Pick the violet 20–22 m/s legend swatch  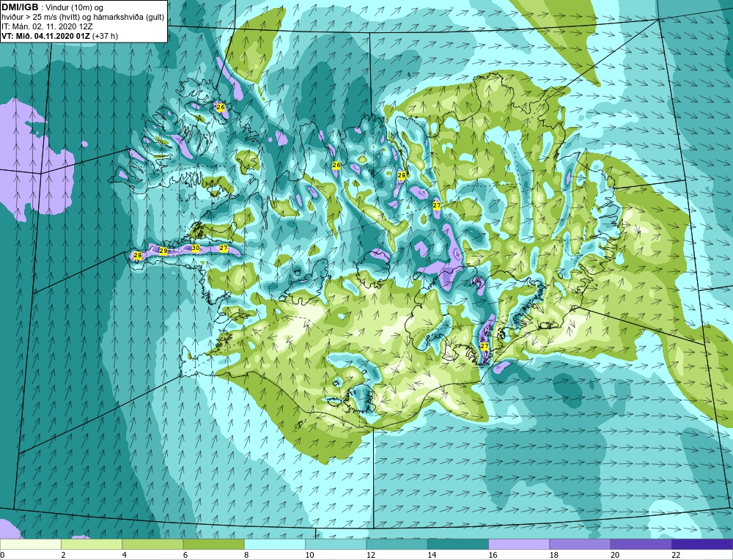point(641,544)
